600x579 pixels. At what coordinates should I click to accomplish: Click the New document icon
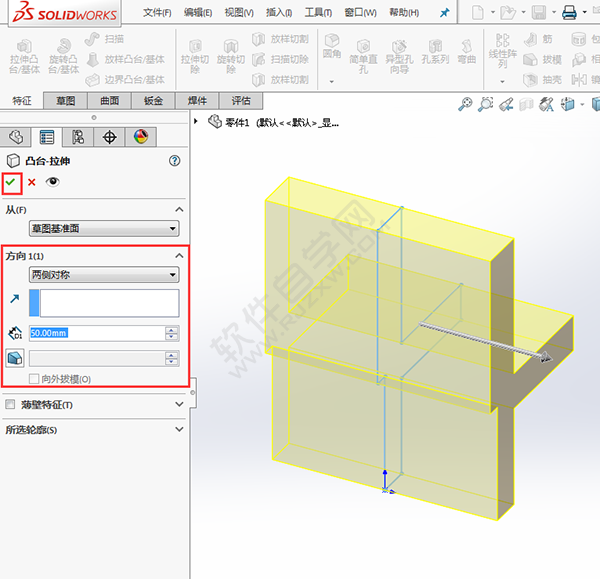477,12
